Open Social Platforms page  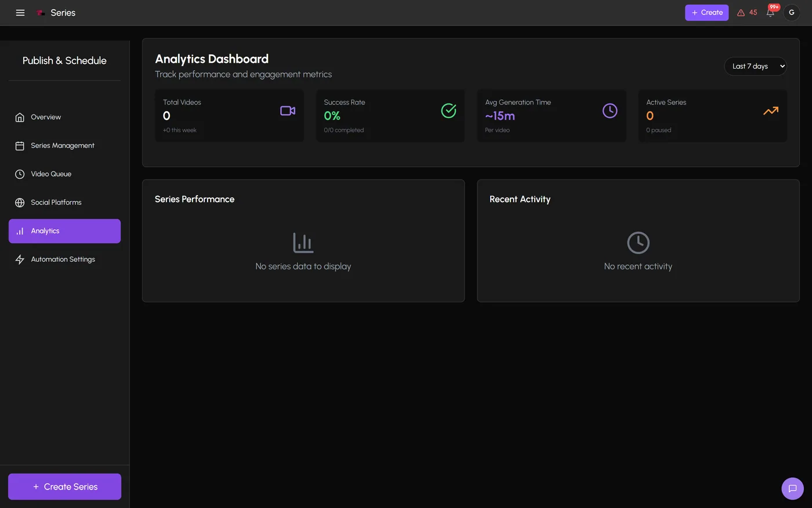(x=64, y=203)
